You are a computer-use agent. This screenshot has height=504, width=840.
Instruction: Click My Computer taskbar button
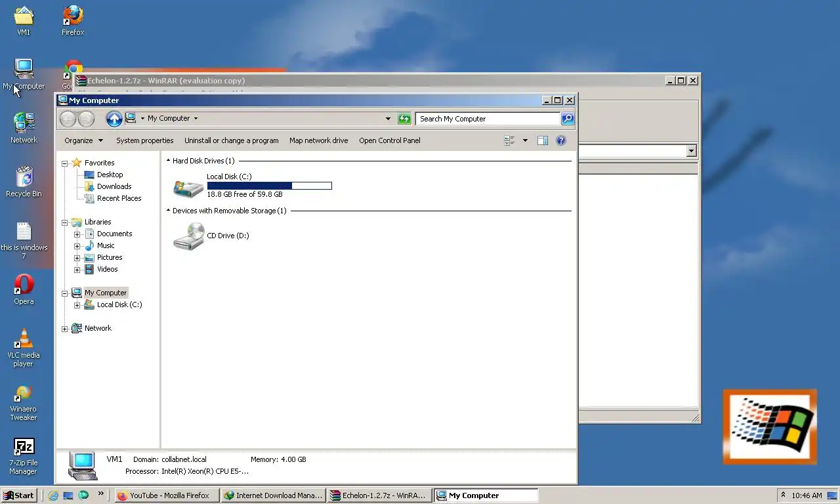[486, 495]
